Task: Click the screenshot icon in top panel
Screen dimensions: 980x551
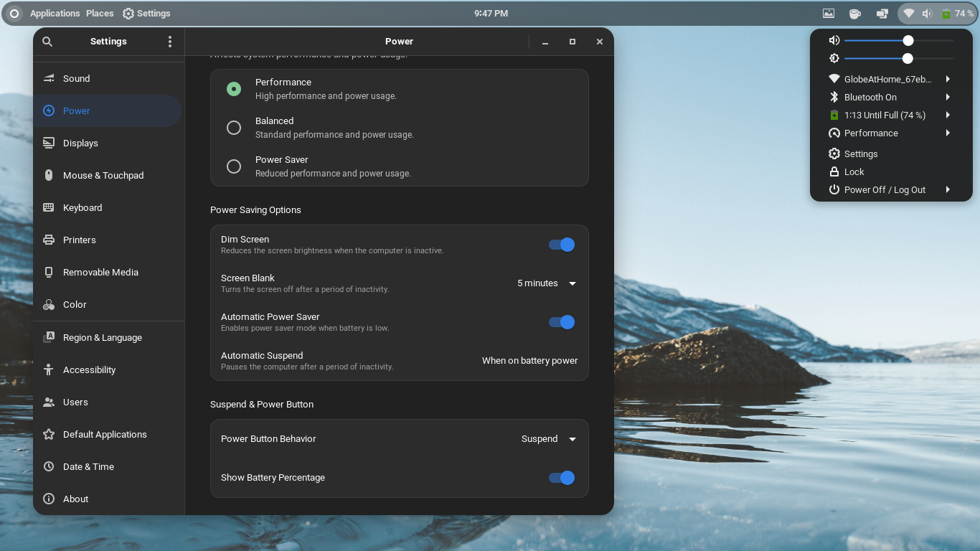Action: click(829, 13)
